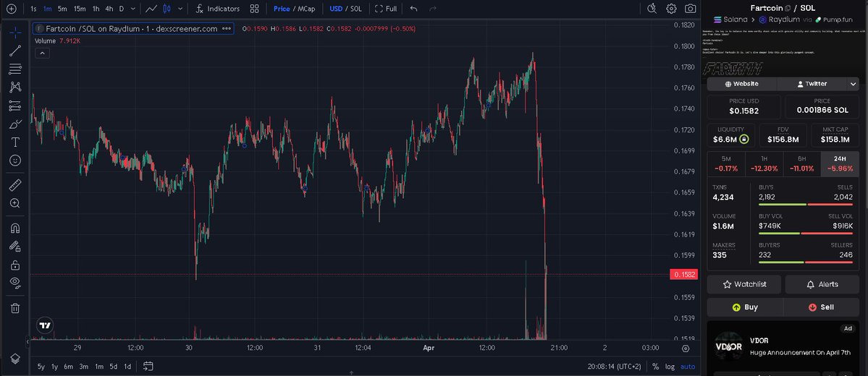Toggle stay in drawing mode
This screenshot has height=376, width=868.
[x=15, y=247]
